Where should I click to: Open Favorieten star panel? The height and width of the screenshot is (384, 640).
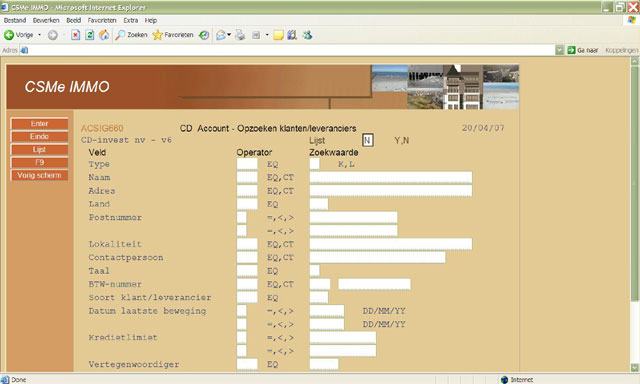coord(173,35)
